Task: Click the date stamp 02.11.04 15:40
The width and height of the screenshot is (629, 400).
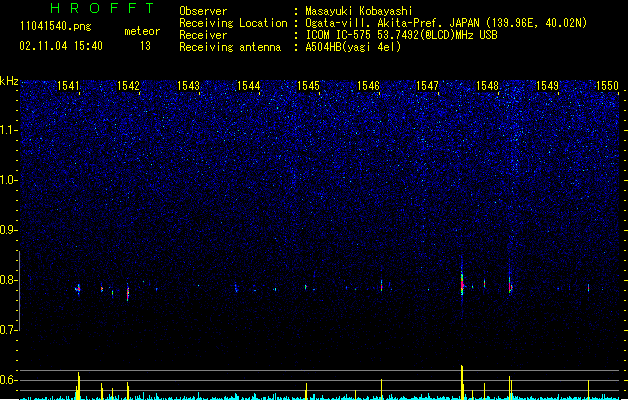Action: (x=61, y=46)
